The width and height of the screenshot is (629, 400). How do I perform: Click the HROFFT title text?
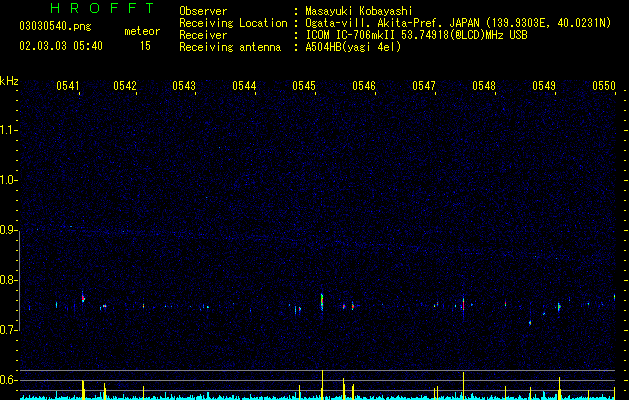(103, 8)
